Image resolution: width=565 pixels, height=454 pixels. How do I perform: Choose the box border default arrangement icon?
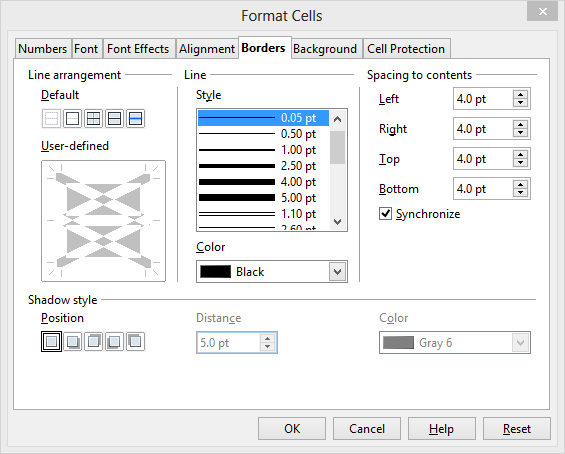(72, 119)
